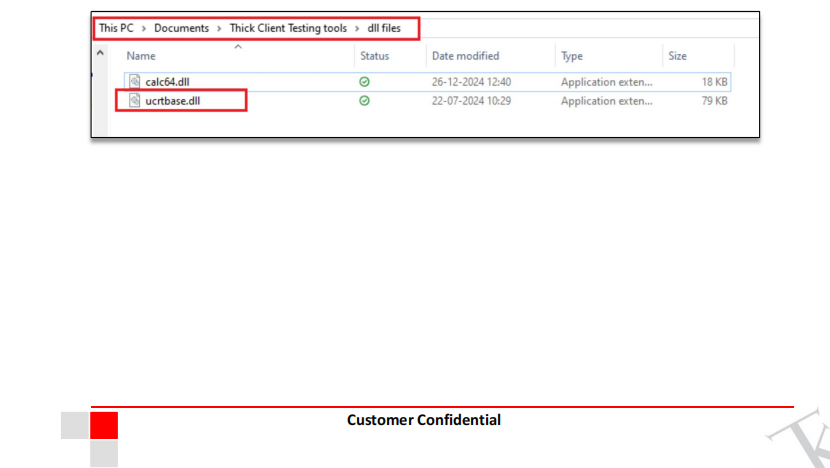Sort files by the Size column header
The height and width of the screenshot is (468, 830).
tap(677, 56)
